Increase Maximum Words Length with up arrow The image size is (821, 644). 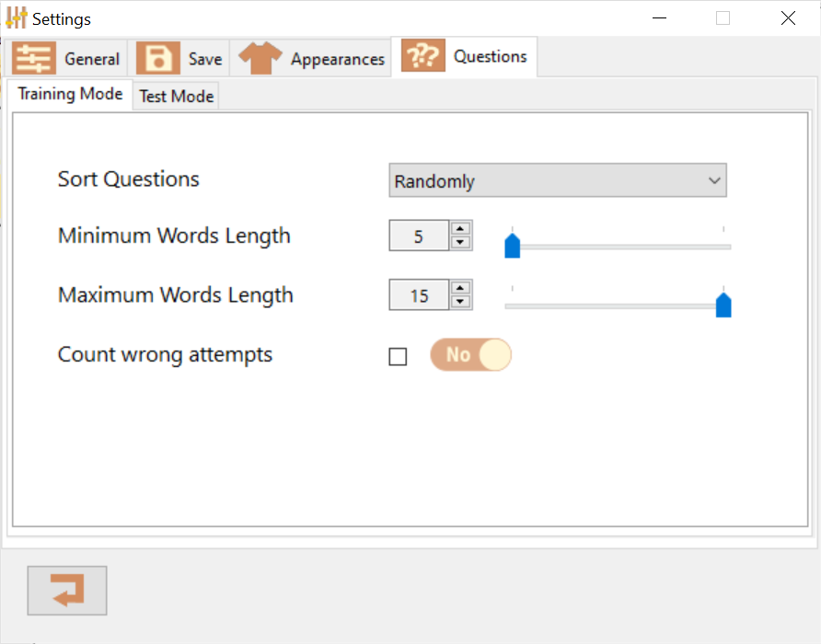(461, 288)
